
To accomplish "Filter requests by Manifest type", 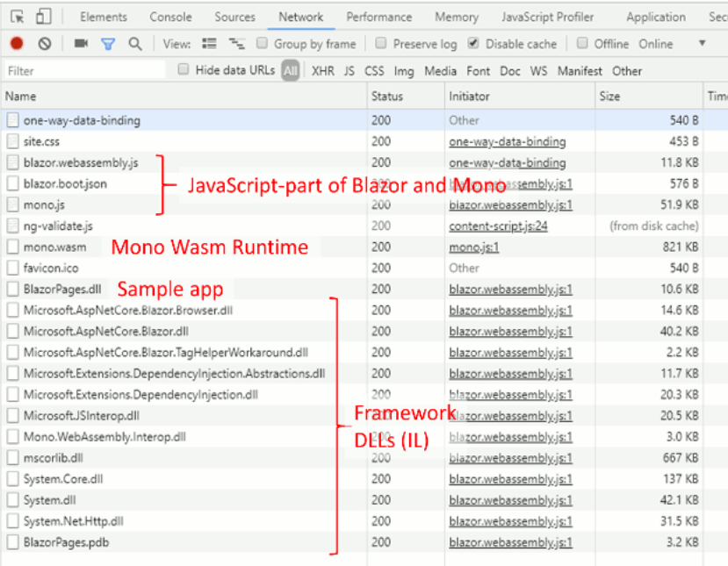I will pos(580,71).
